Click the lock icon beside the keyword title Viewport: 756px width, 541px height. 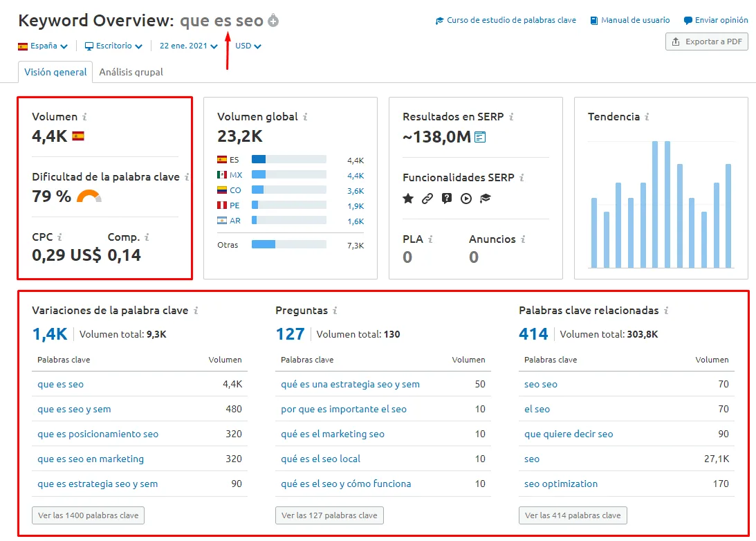pos(273,20)
